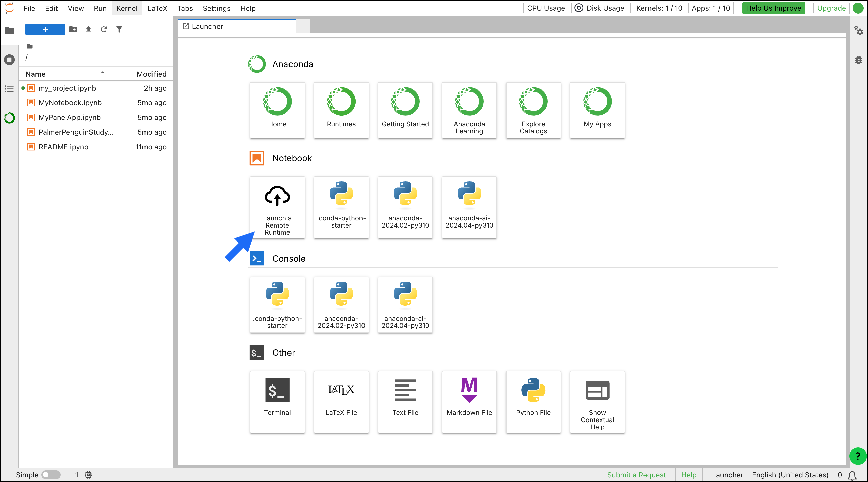Click the new folder icon
868x482 pixels.
point(73,29)
